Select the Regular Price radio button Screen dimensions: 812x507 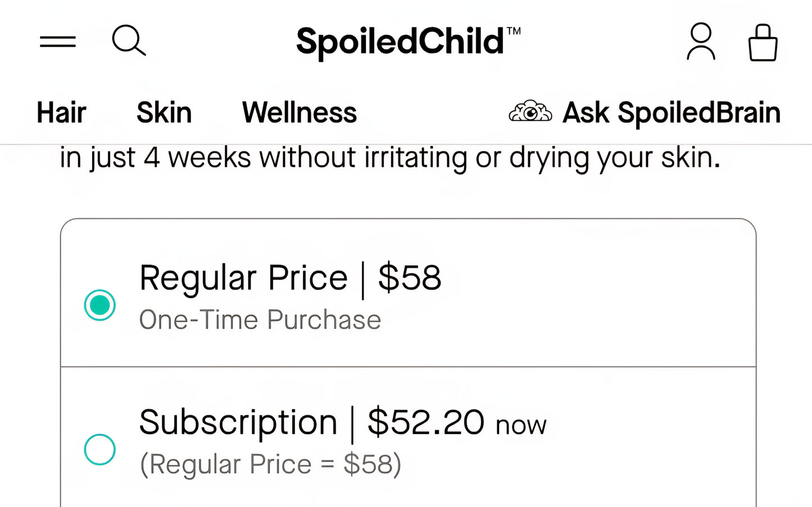pyautogui.click(x=100, y=305)
